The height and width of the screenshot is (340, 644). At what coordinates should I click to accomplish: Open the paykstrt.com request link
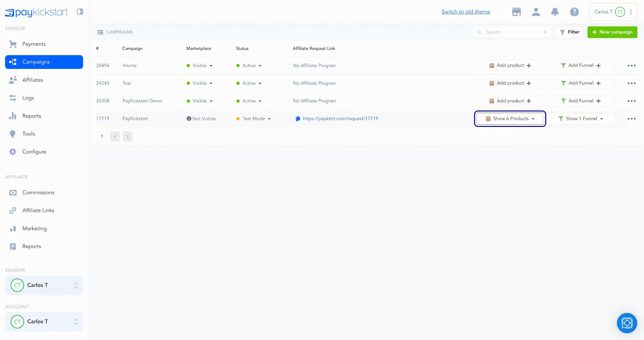pos(340,119)
